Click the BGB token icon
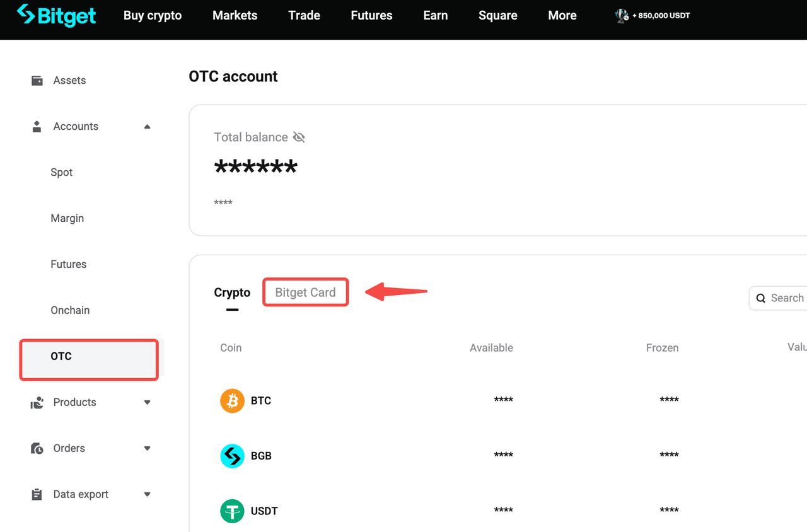 232,455
